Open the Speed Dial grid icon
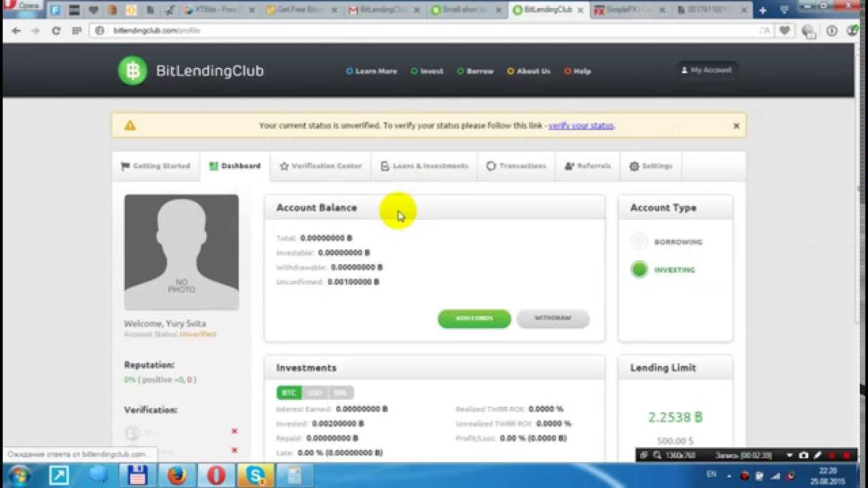 pyautogui.click(x=77, y=30)
